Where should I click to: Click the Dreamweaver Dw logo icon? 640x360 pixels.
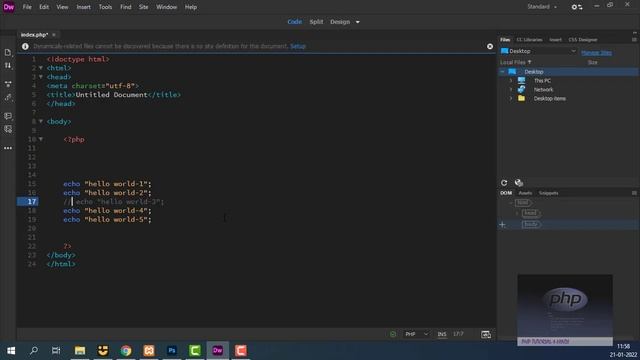point(9,7)
